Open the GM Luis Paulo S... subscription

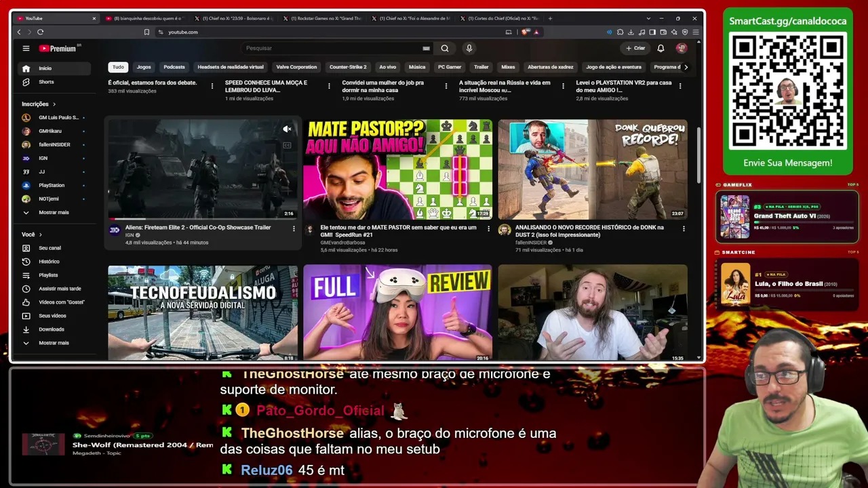click(x=55, y=117)
